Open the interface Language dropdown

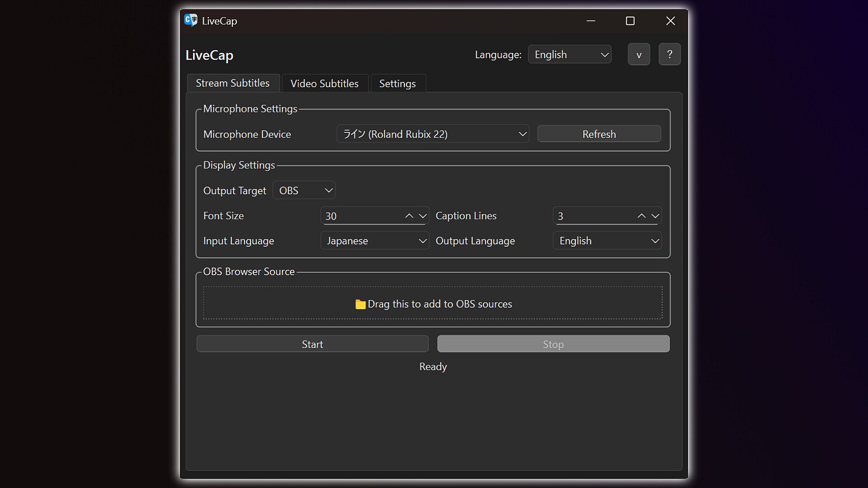pos(570,55)
